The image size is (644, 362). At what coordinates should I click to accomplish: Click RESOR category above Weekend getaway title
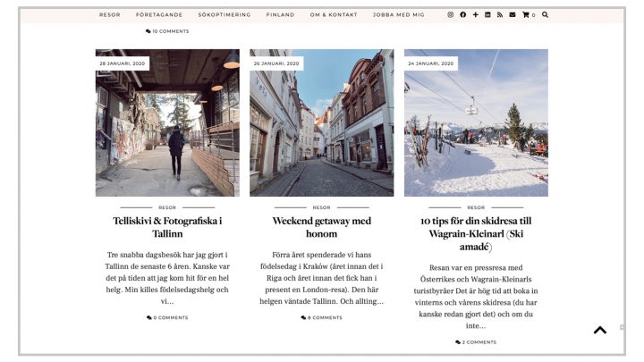[x=322, y=207]
